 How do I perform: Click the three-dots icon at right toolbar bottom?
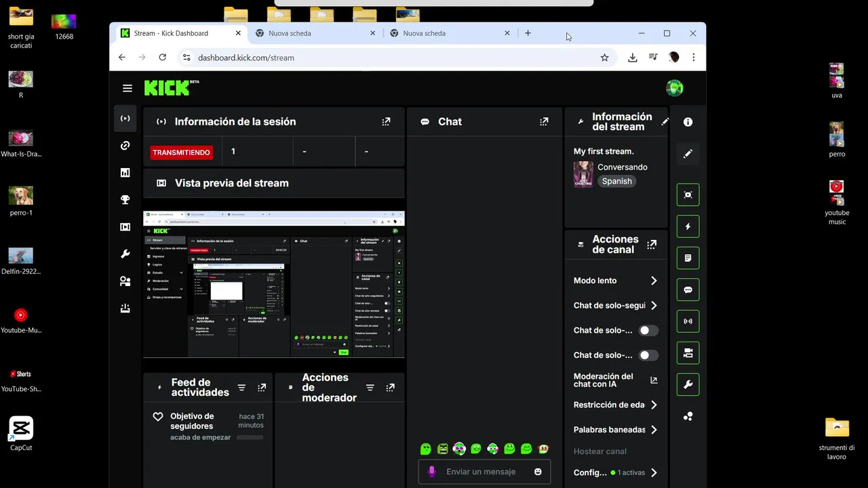(688, 416)
